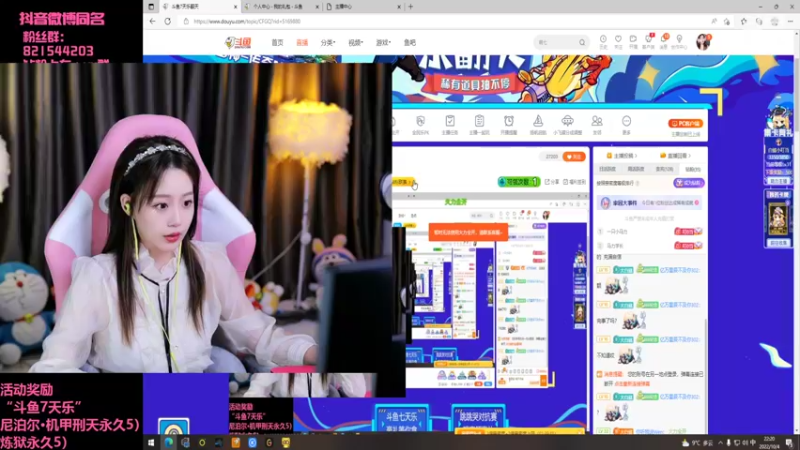Open the followed heart icon
Screen dimensions: 800x450
618,41
